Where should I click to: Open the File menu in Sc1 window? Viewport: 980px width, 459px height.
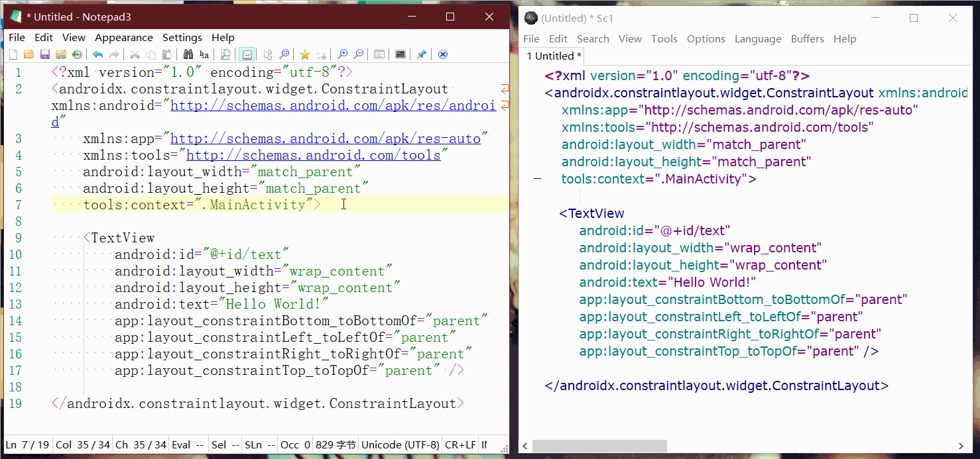[532, 39]
